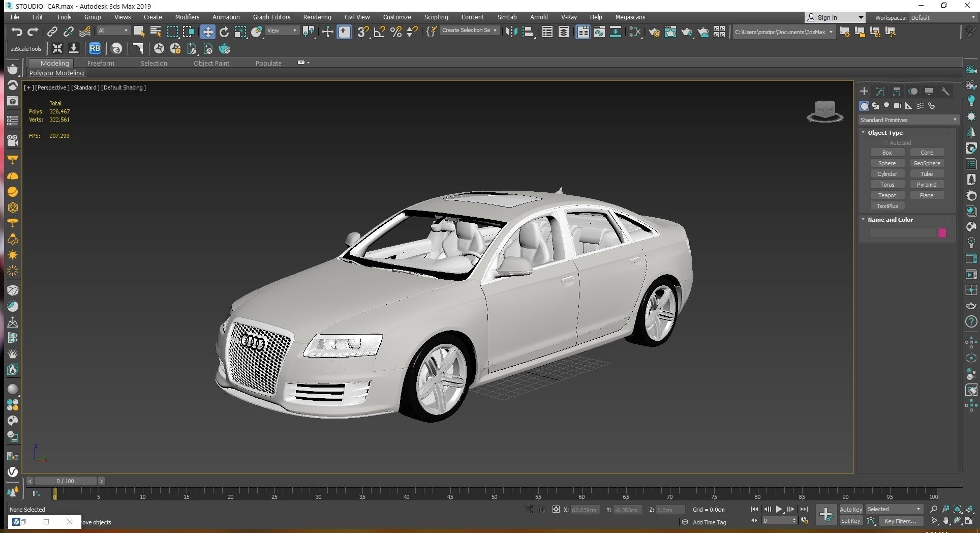Click the Align tool icon
The height and width of the screenshot is (533, 980).
(528, 32)
